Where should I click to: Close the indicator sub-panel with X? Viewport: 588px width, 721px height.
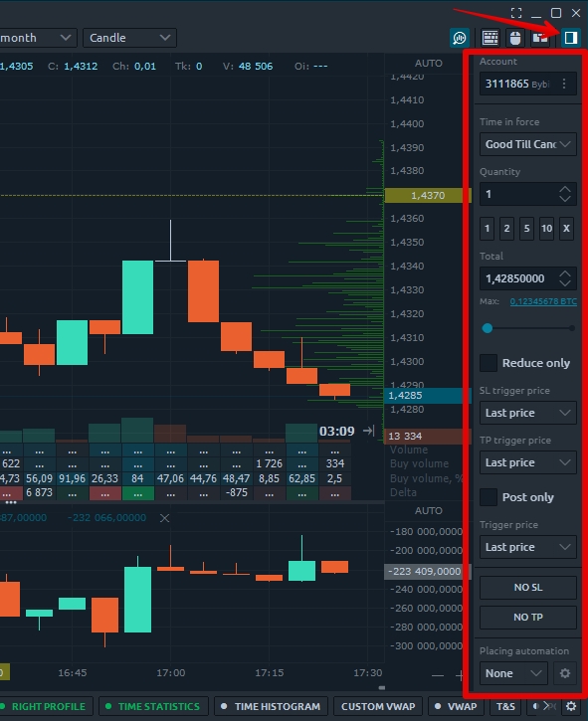click(164, 518)
